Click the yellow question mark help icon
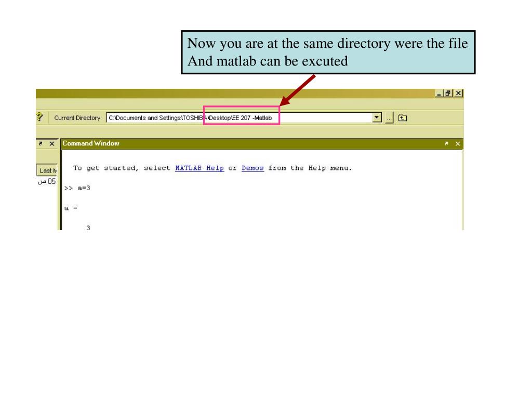Screen dimensions: 532x399 pyautogui.click(x=39, y=117)
